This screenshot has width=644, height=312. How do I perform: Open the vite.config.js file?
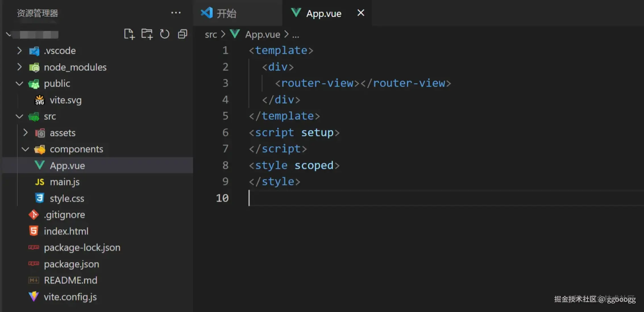coord(70,297)
